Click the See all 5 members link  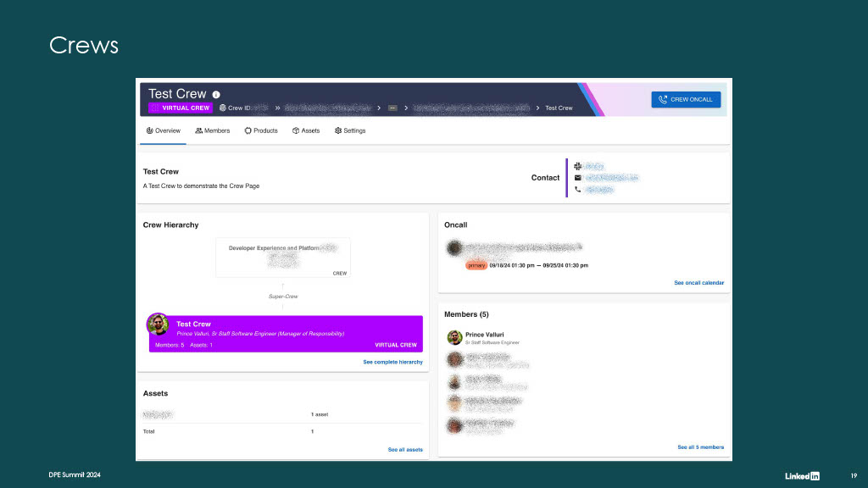click(x=700, y=447)
